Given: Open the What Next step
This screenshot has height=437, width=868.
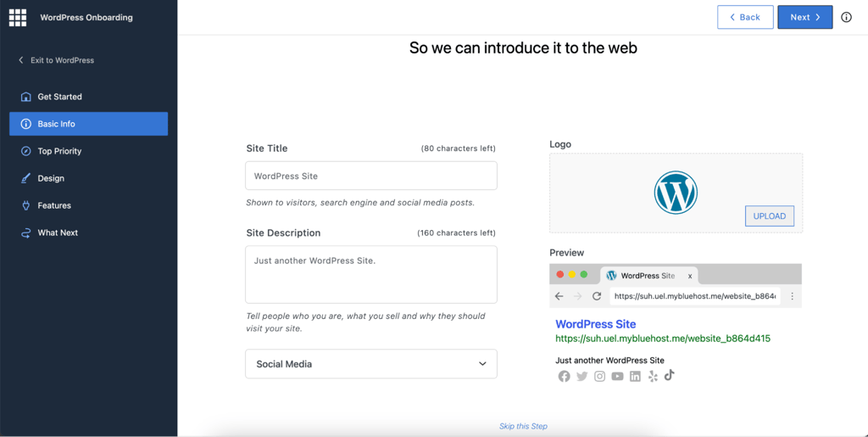Looking at the screenshot, I should click(x=88, y=233).
